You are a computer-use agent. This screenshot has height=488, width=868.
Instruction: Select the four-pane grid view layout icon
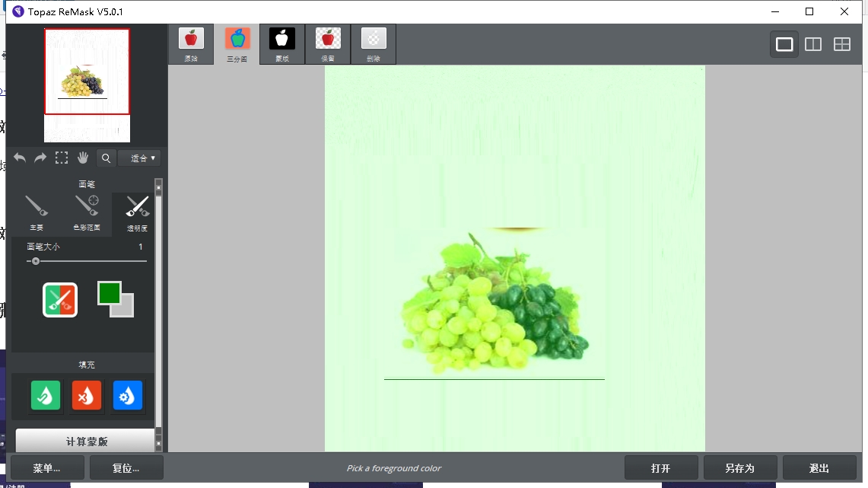coord(842,44)
